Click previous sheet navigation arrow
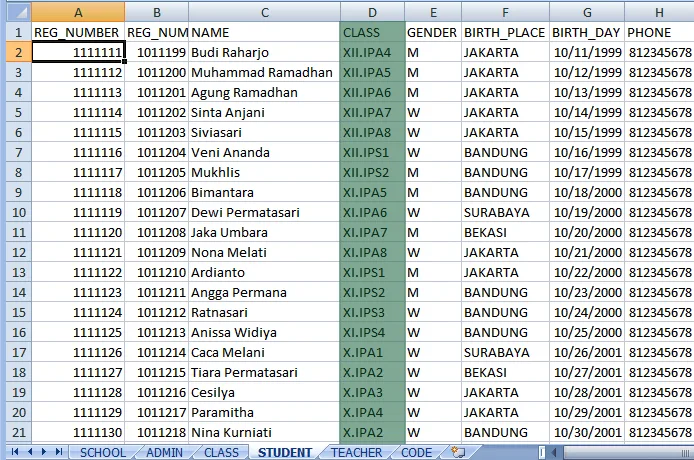The image size is (694, 460). pyautogui.click(x=30, y=452)
